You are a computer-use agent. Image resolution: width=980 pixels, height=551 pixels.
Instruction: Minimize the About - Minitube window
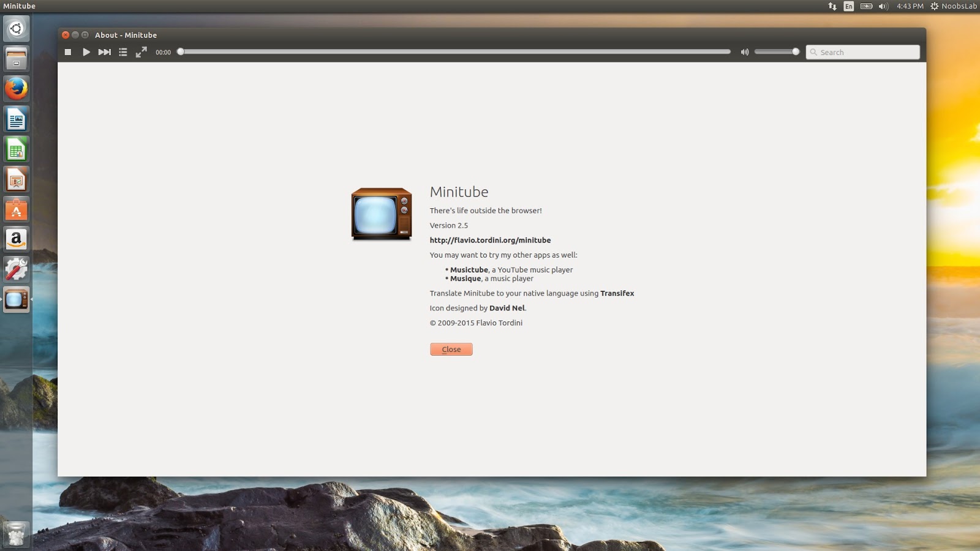(75, 35)
